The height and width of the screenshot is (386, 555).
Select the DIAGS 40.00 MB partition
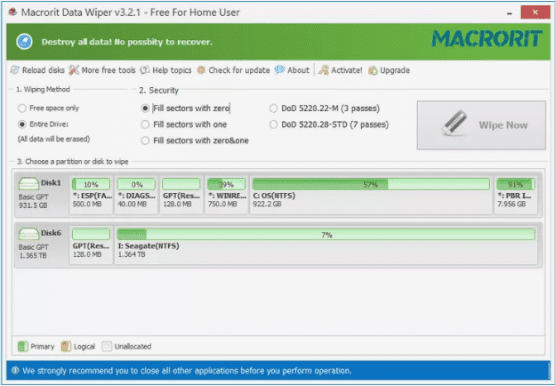[136, 195]
